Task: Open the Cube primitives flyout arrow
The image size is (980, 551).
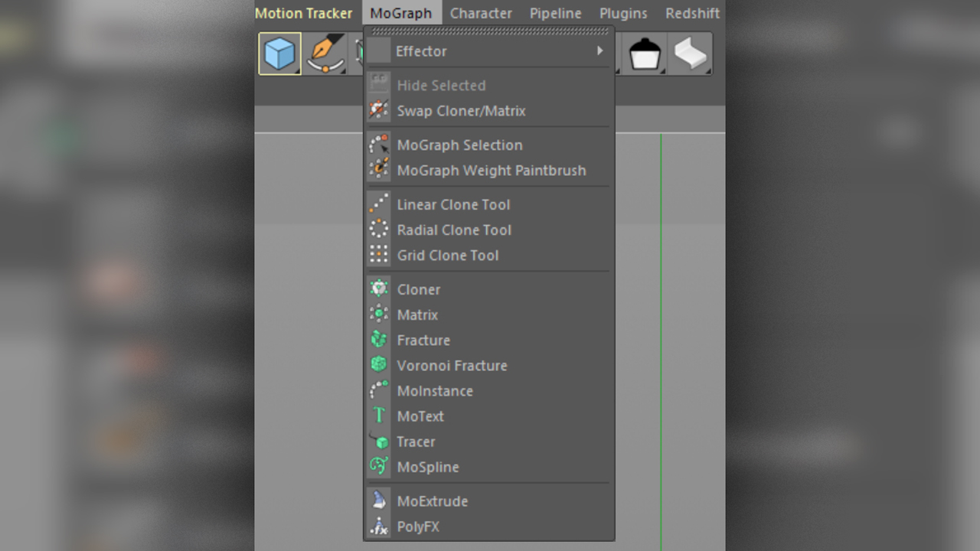Action: coord(296,70)
